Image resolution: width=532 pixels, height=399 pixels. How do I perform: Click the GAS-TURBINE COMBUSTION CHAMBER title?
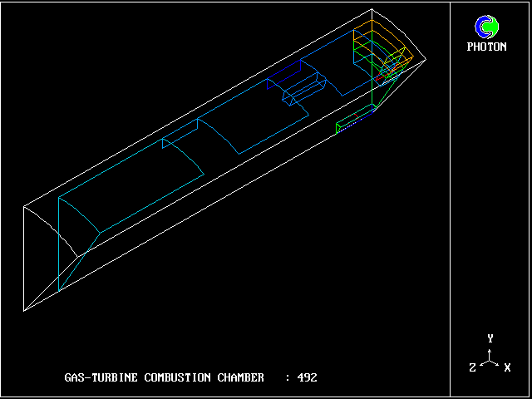pos(164,377)
